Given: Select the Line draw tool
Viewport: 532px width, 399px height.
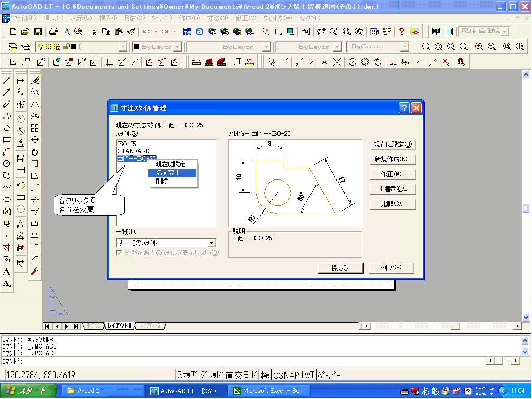Looking at the screenshot, I should (6, 81).
